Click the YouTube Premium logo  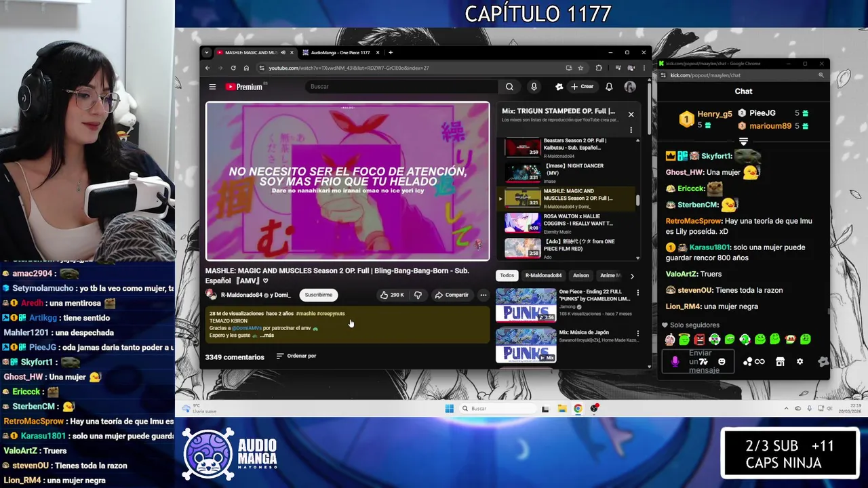pyautogui.click(x=244, y=87)
